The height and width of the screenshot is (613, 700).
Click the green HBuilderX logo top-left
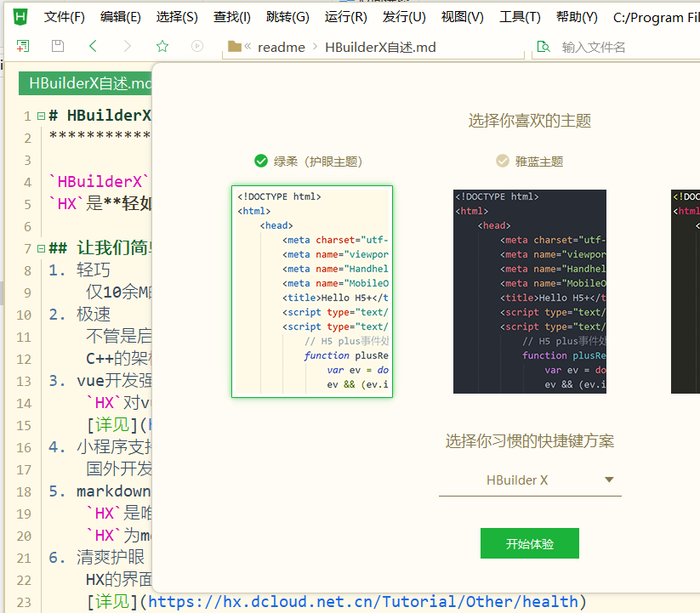coord(18,15)
